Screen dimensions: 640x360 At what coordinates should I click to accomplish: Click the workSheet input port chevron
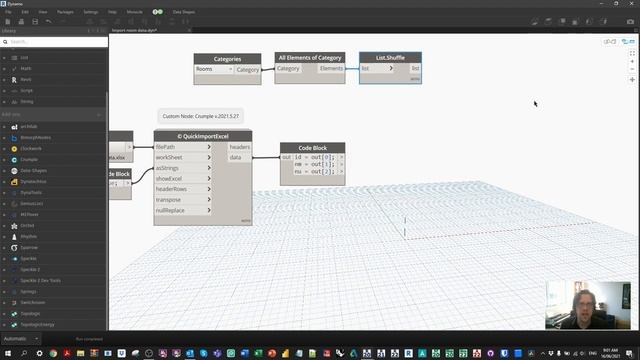tap(209, 158)
